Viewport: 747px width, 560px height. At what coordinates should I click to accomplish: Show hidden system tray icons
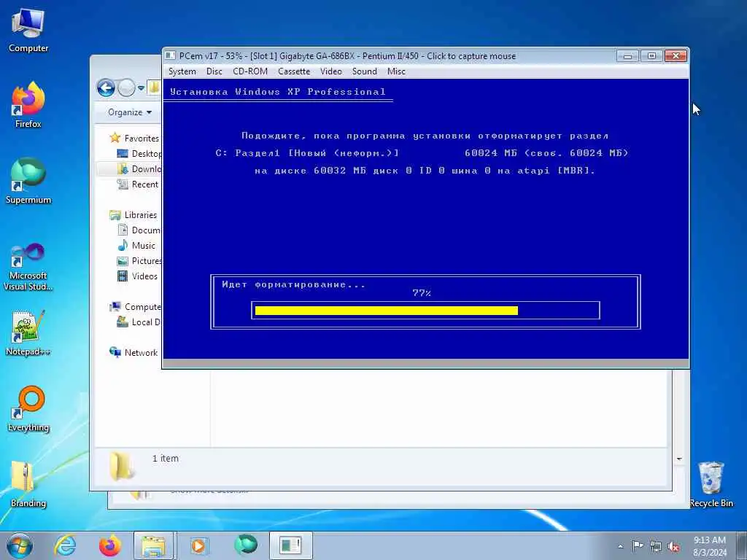point(620,546)
